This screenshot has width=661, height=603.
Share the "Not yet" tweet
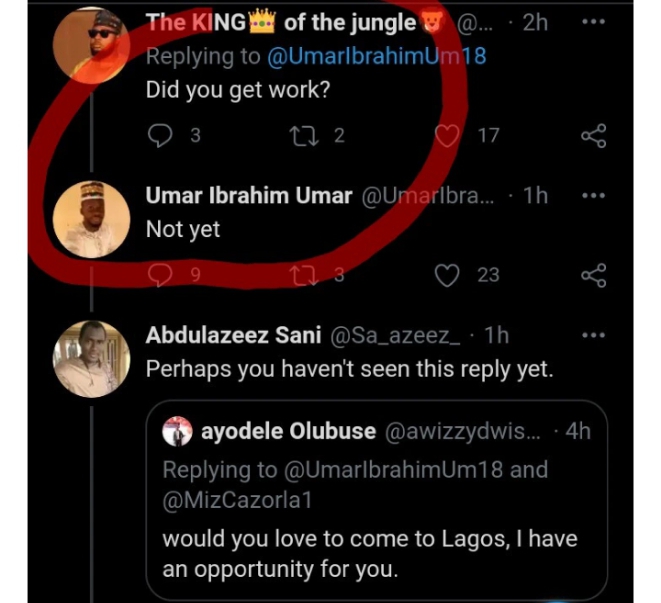tap(593, 275)
